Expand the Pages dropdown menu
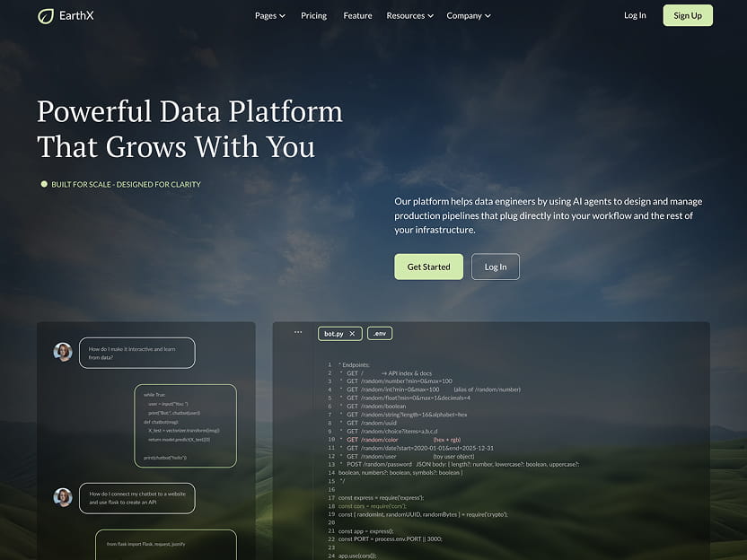Viewport: 747px width, 560px height. click(x=269, y=15)
